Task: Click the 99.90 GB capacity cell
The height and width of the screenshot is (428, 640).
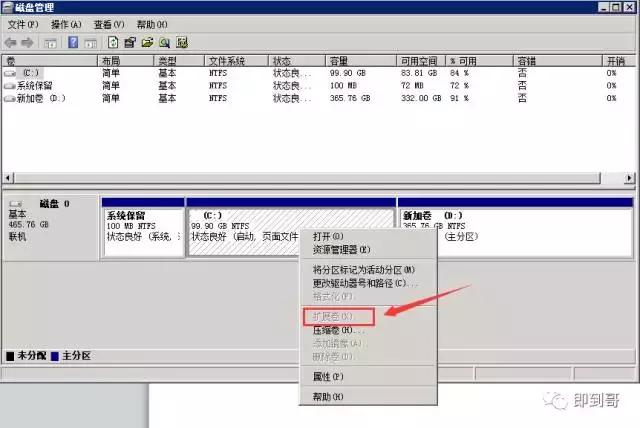Action: coord(348,73)
